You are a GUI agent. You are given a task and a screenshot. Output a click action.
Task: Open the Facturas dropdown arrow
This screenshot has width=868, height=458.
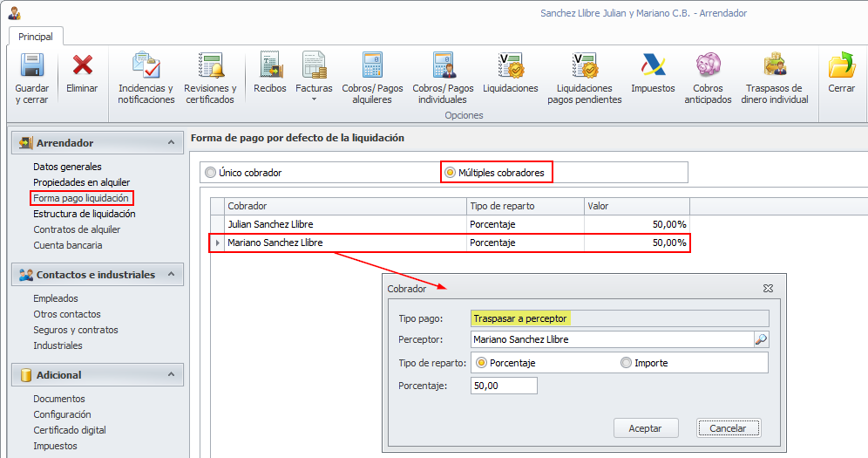click(x=314, y=99)
